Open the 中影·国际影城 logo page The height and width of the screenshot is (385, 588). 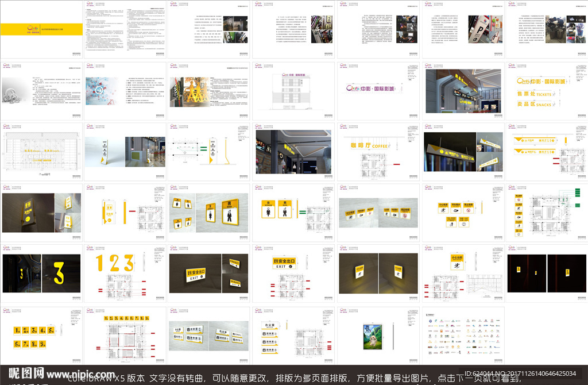click(x=378, y=91)
